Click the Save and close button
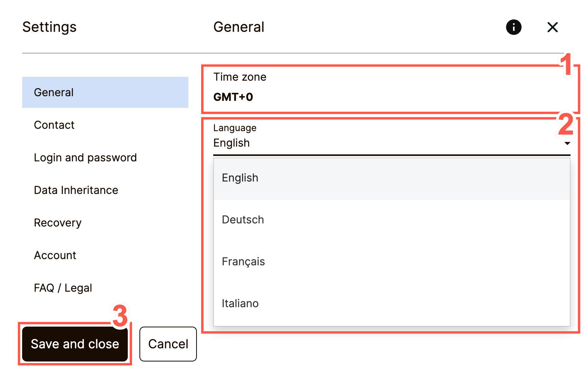 pyautogui.click(x=75, y=344)
